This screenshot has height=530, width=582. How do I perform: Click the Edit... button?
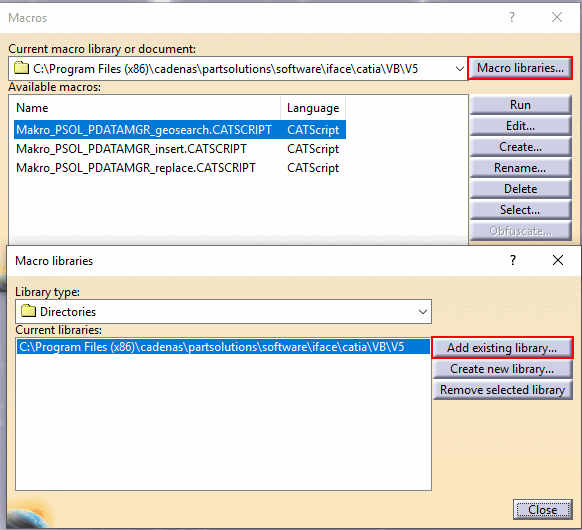(520, 126)
